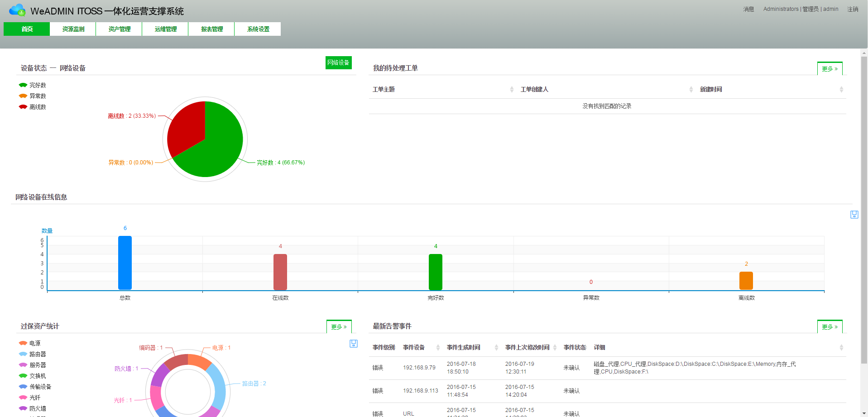
Task: Sort alarms by 详细 column arrow
Action: pyautogui.click(x=841, y=347)
